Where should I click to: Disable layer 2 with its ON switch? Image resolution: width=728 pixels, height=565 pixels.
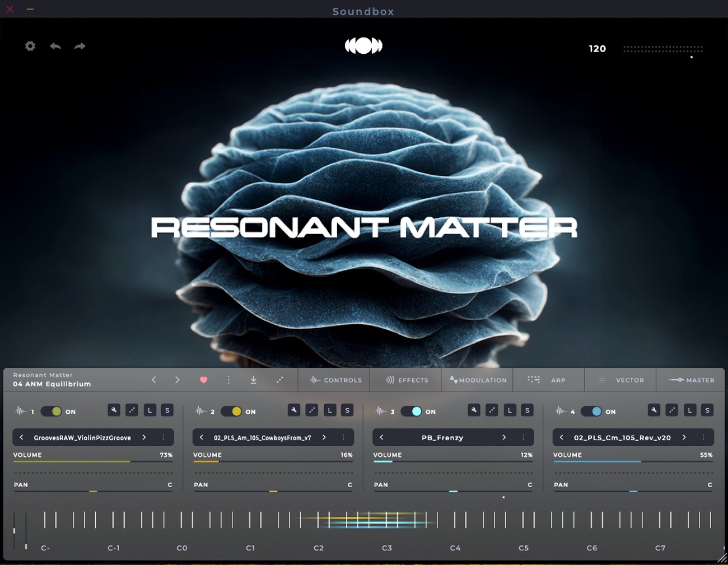click(231, 411)
